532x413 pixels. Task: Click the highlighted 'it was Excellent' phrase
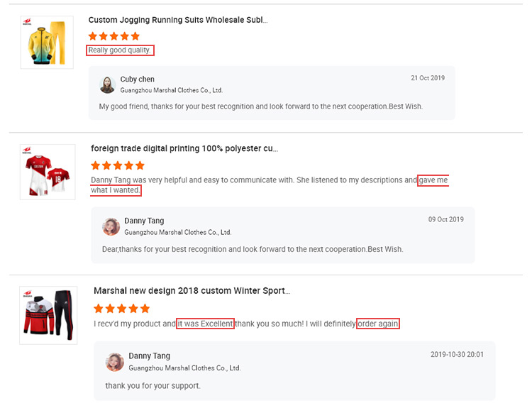pos(205,324)
